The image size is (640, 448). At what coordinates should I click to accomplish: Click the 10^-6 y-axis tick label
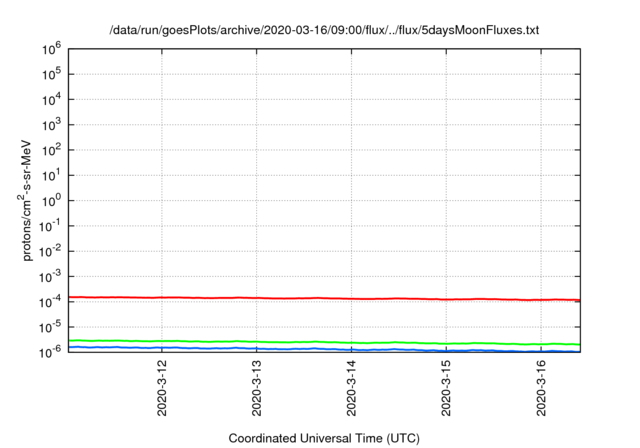(50, 352)
